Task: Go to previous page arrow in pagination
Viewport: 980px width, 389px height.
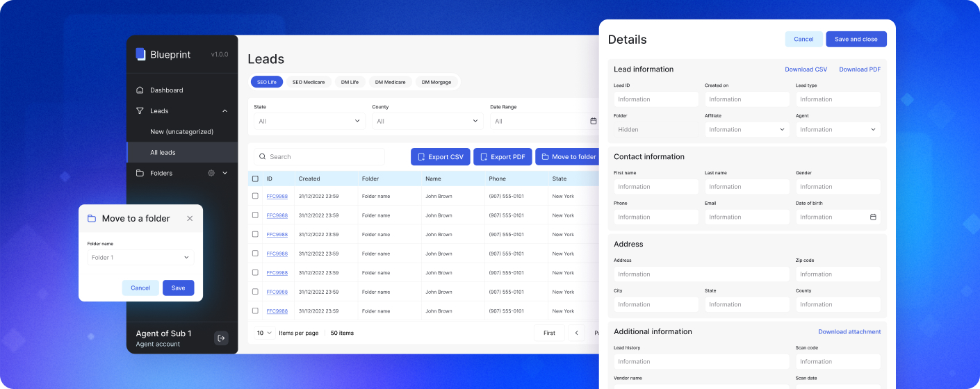Action: pyautogui.click(x=576, y=333)
